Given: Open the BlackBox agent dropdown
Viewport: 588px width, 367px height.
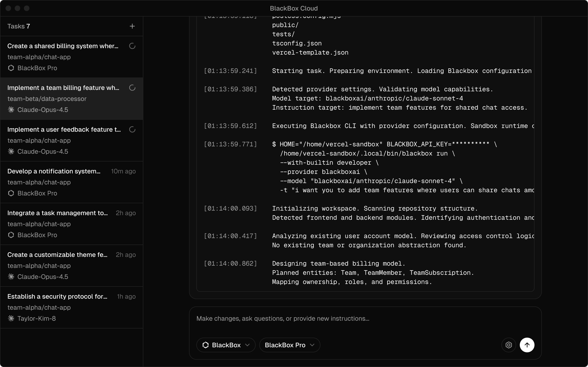Looking at the screenshot, I should (226, 345).
